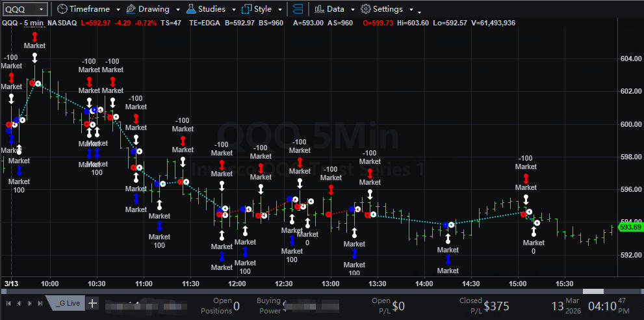Open the QQQ symbol combo box
Image resolution: width=644 pixels, height=320 pixels.
25,9
